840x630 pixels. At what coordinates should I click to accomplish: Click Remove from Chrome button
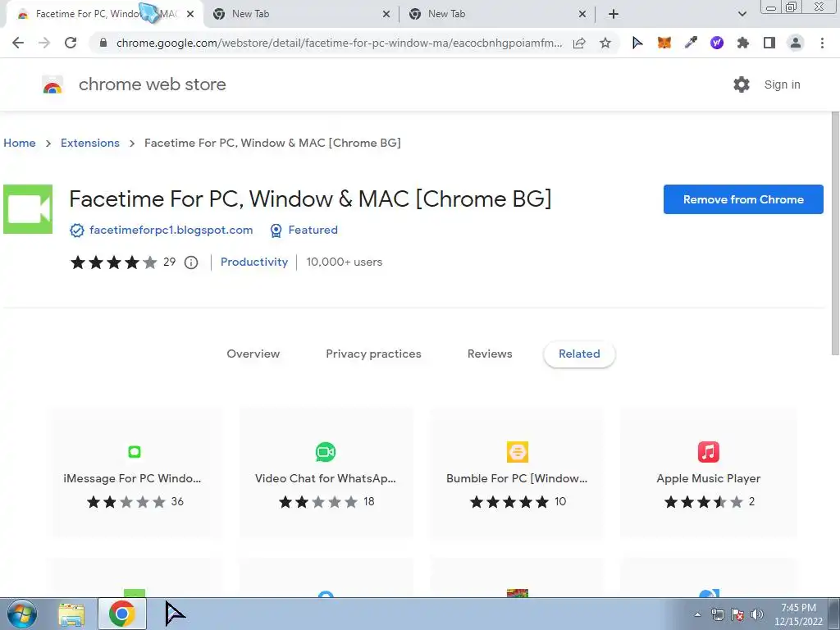click(x=743, y=199)
